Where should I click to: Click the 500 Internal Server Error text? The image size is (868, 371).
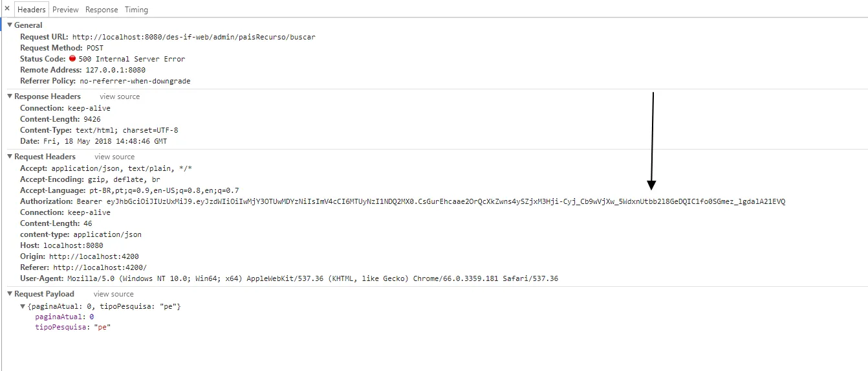pos(132,59)
